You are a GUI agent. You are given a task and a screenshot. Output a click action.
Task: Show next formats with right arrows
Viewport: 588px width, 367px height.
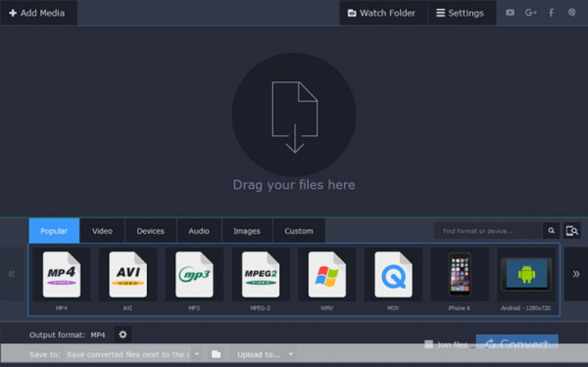tap(576, 274)
